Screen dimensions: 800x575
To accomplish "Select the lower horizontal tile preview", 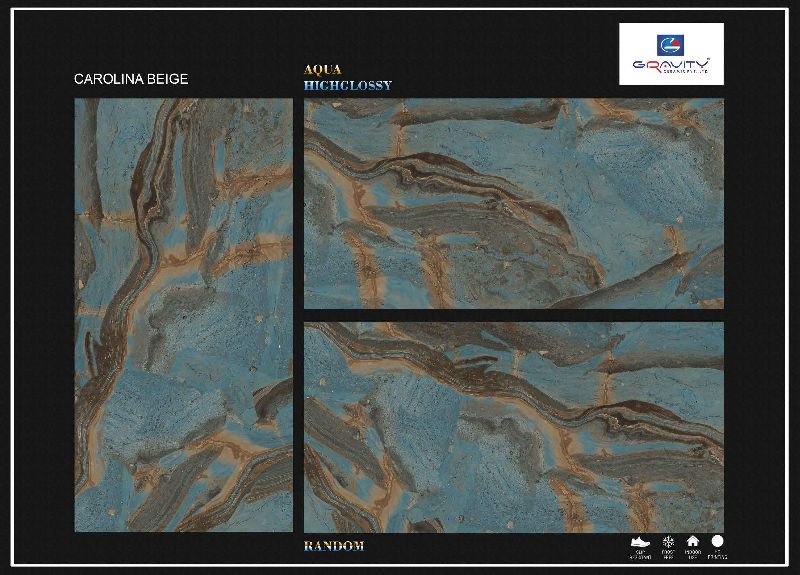I will [x=513, y=427].
